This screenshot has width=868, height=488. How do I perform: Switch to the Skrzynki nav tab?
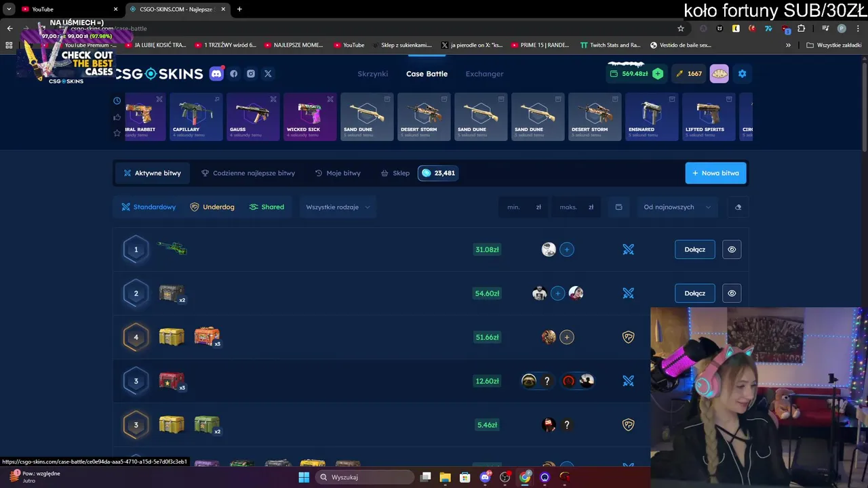tap(373, 74)
